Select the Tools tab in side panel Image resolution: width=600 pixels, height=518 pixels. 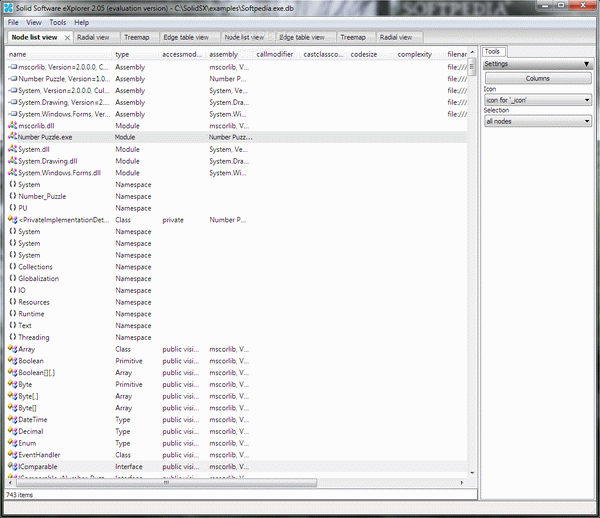point(492,51)
